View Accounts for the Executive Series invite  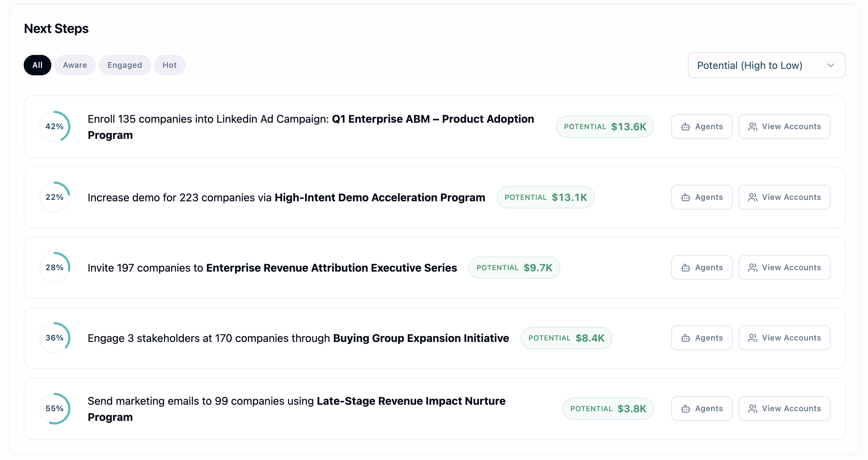point(784,268)
